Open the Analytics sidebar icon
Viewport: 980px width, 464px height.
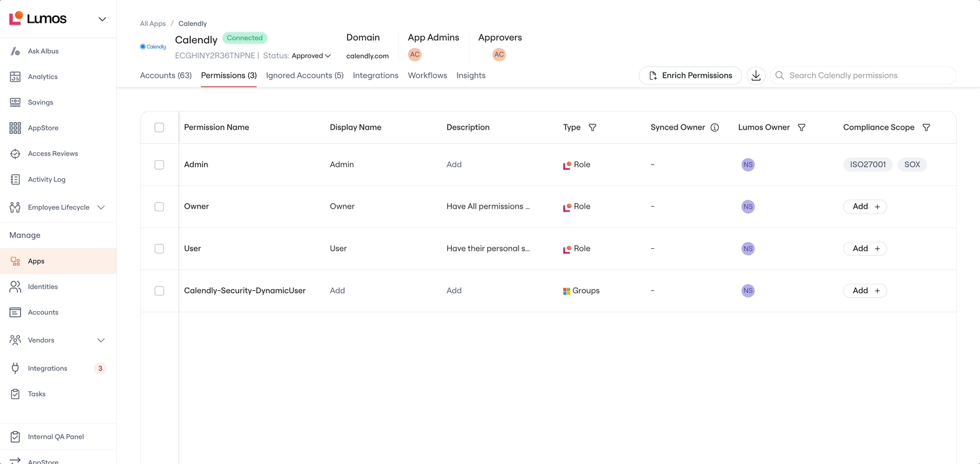tap(15, 76)
